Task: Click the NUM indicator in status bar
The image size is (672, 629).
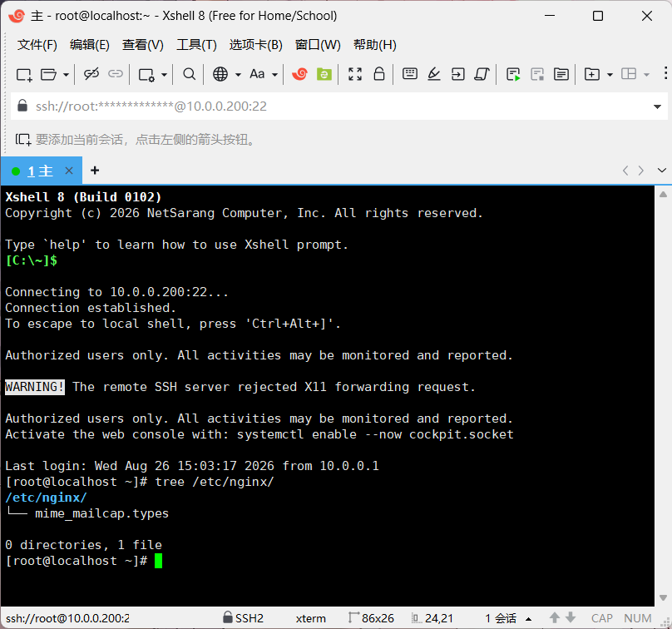Action: [x=638, y=618]
